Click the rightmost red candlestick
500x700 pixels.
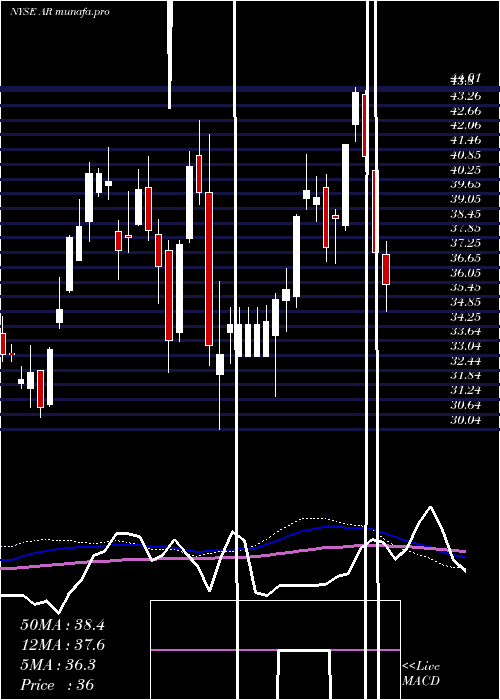[386, 269]
